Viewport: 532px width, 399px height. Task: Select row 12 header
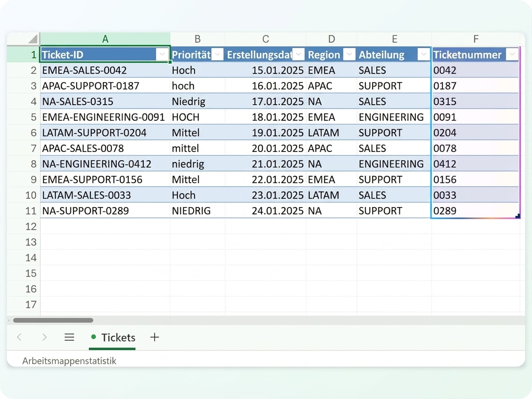point(24,226)
